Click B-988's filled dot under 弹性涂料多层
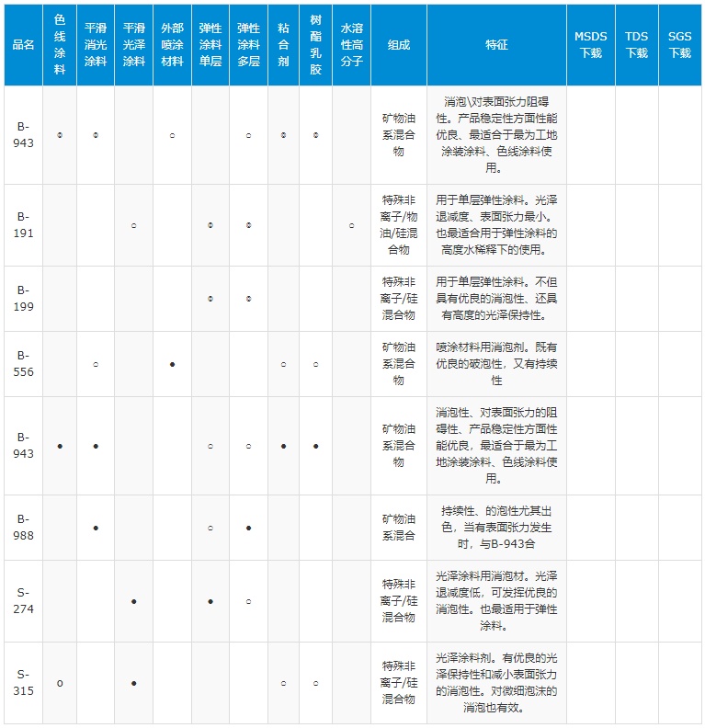The height and width of the screenshot is (728, 705). [x=248, y=528]
